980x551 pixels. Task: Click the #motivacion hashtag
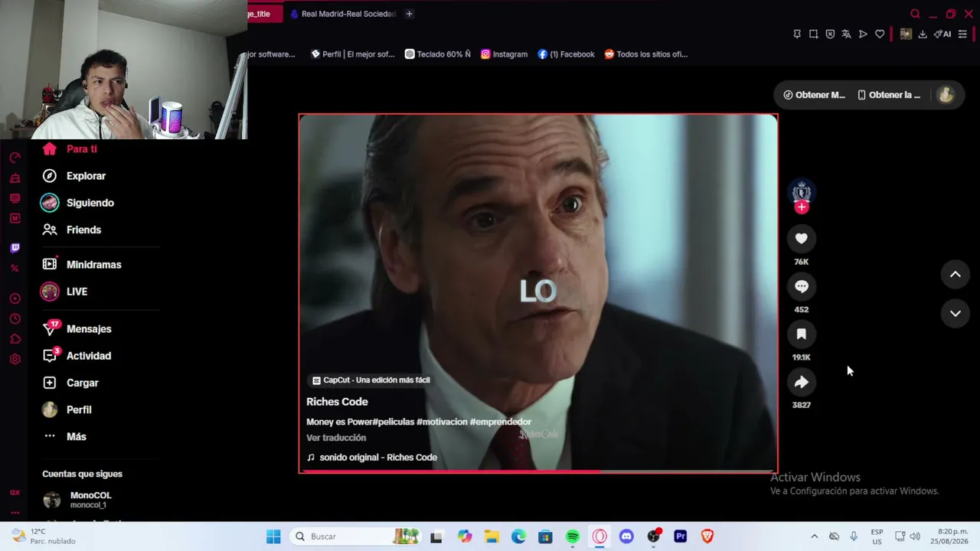[x=442, y=422]
